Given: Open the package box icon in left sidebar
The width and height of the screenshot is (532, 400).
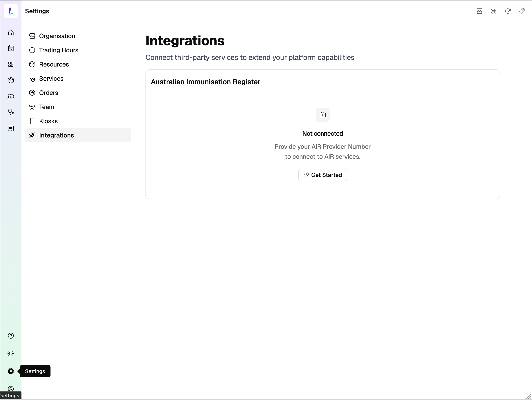Looking at the screenshot, I should point(11,80).
